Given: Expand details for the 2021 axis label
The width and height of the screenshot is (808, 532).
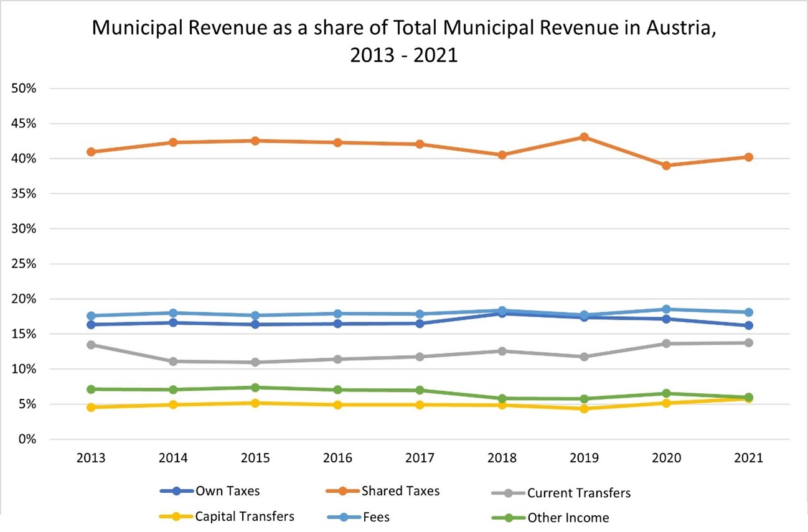Looking at the screenshot, I should coord(749,457).
